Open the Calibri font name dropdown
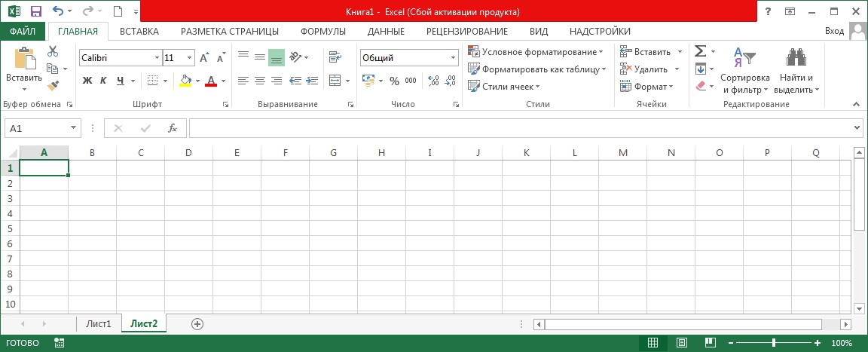868x352 pixels. (x=157, y=58)
